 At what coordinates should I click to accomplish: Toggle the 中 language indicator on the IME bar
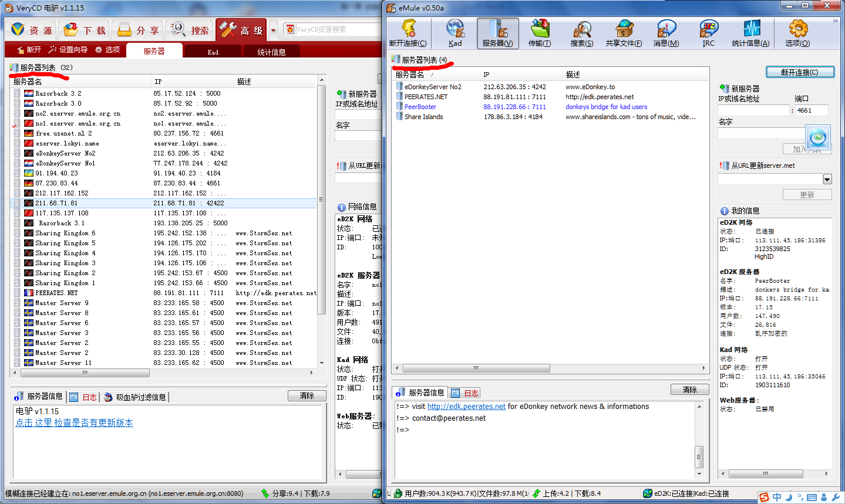coord(777,498)
